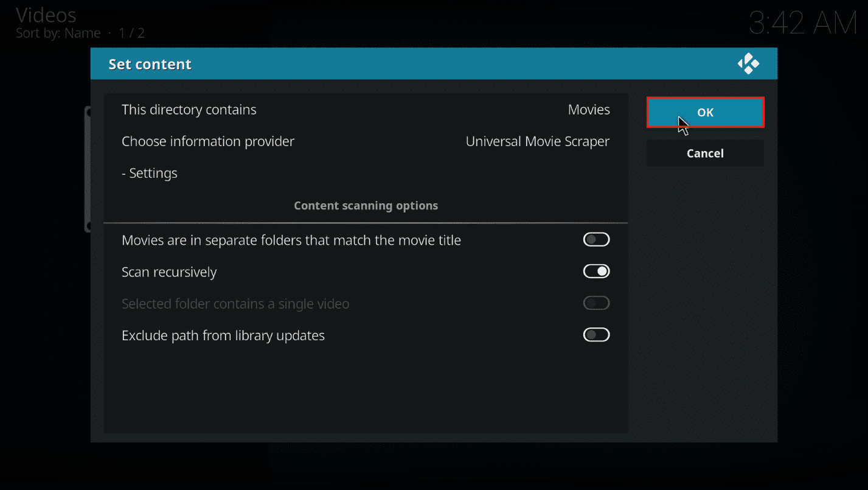Open the Choose information provider option
Screen dimensions: 868x490
tap(366, 141)
